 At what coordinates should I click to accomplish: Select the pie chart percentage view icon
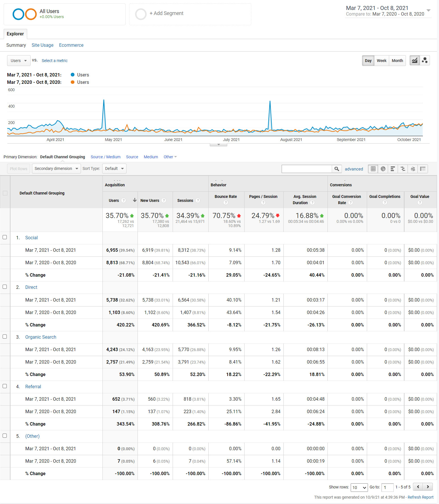click(383, 169)
